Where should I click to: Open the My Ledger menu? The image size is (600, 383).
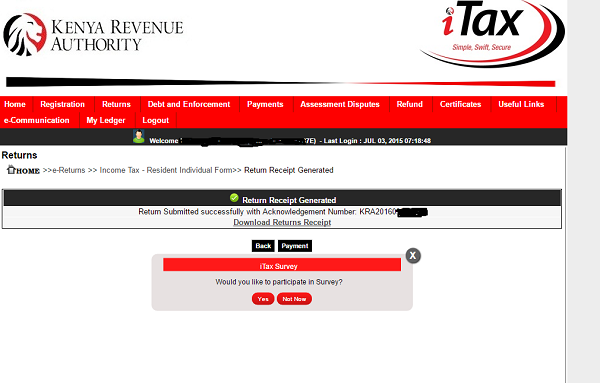(106, 120)
